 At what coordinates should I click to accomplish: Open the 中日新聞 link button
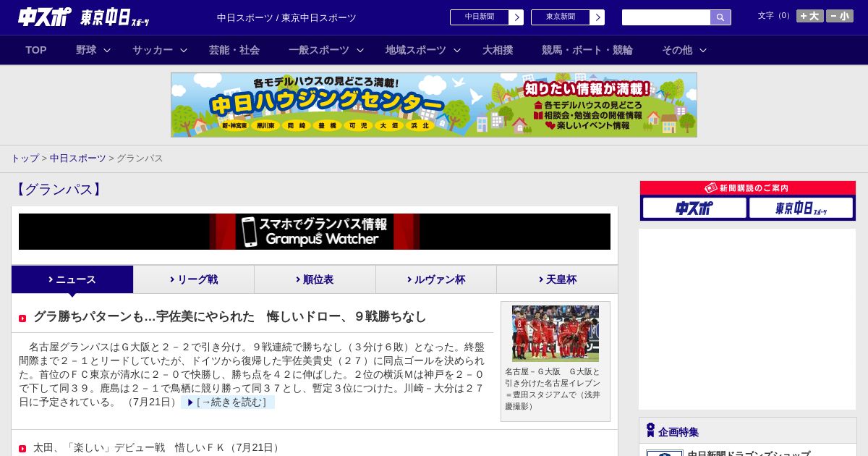click(486, 17)
